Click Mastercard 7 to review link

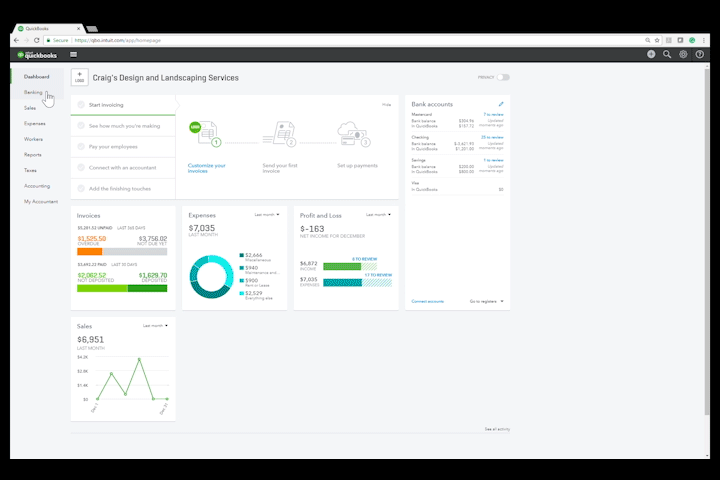(x=493, y=114)
